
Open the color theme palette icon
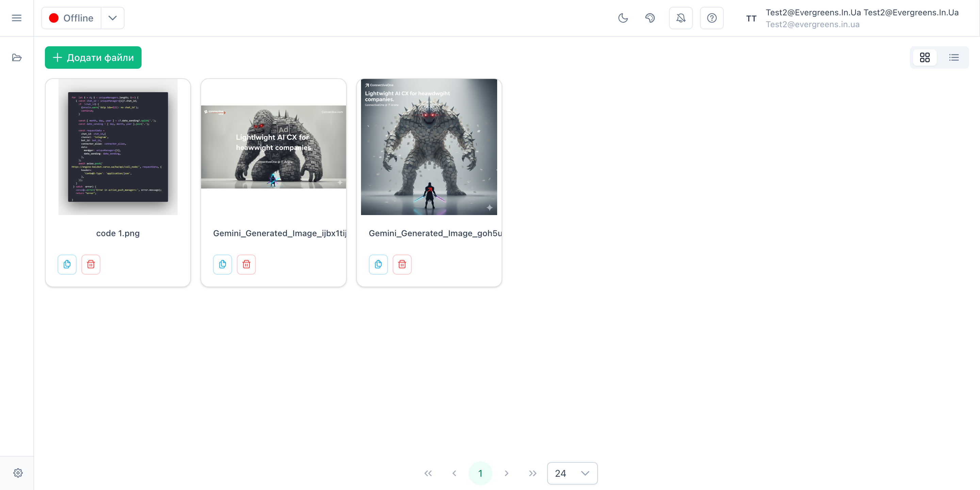tap(650, 18)
